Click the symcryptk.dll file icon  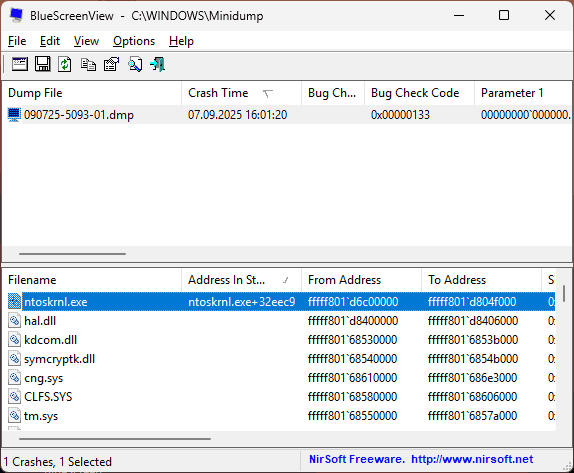(x=14, y=359)
